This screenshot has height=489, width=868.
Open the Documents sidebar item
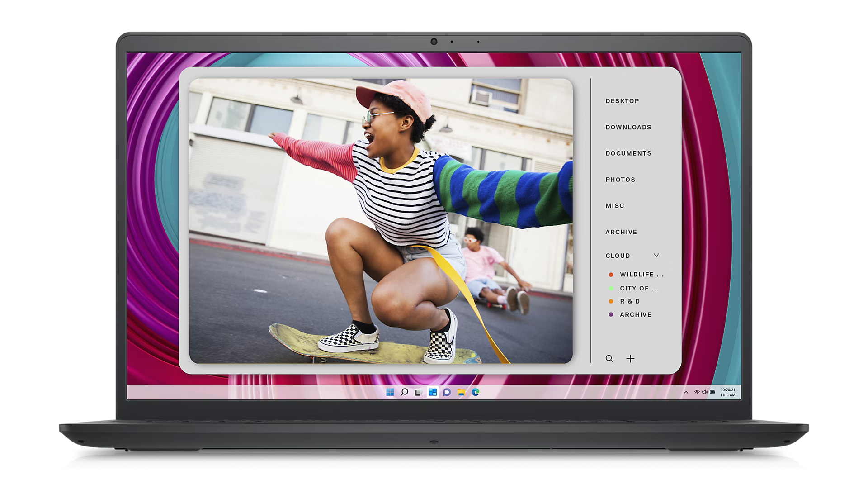[628, 154]
